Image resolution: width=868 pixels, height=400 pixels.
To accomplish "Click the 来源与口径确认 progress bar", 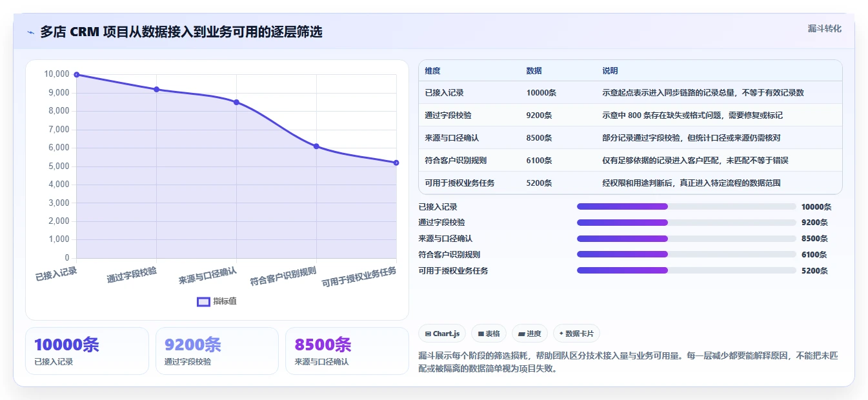I will 687,238.
